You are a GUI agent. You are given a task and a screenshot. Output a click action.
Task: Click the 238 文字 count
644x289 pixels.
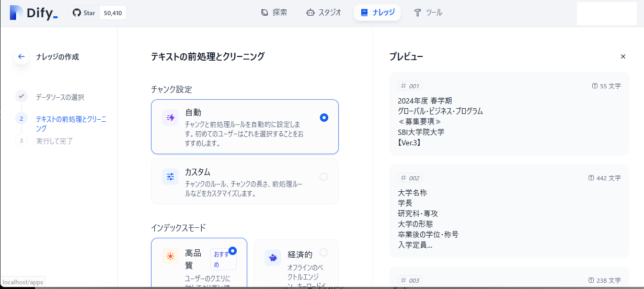tap(608, 281)
